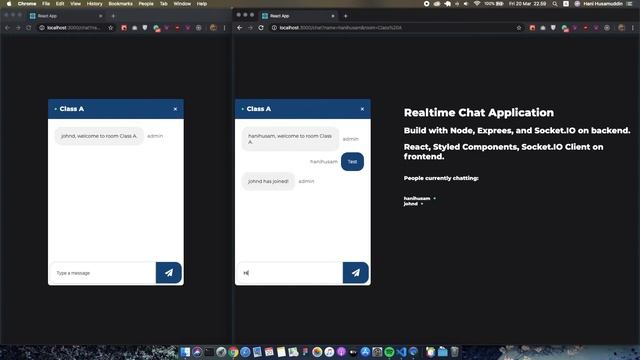Open Google Chrome from the dock

pos(233,351)
